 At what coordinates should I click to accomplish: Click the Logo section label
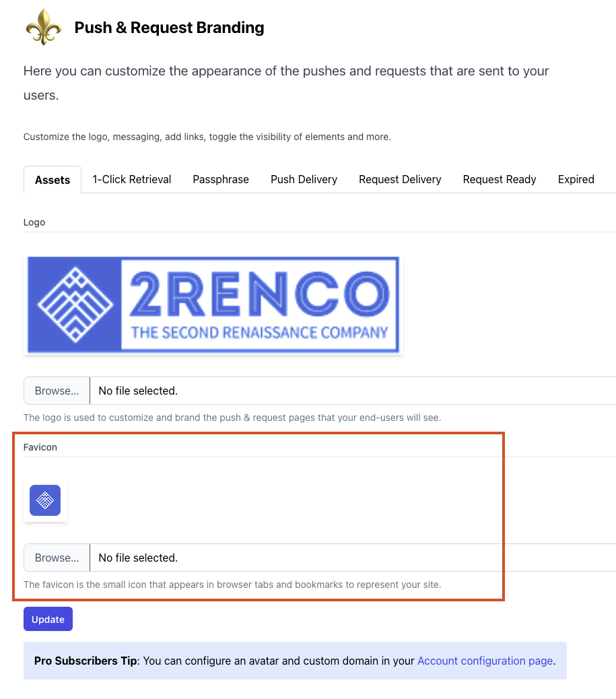34,222
